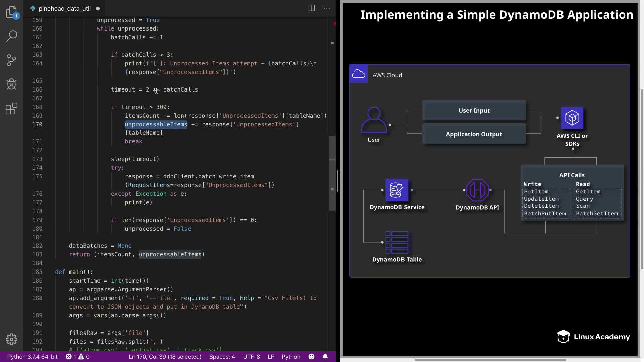The height and width of the screenshot is (362, 644).
Task: Open the Explorer files icon
Action: pos(11,12)
